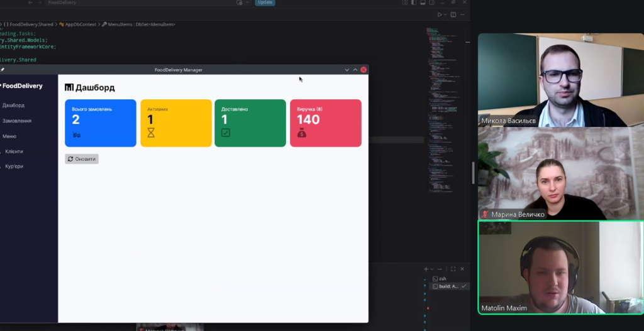Click the orders icon on blue card
This screenshot has width=644, height=331.
pos(76,134)
